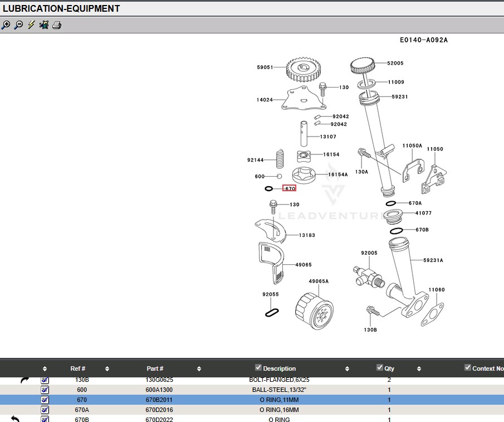Click the zoom out magnifier icon
This screenshot has width=504, height=422.
click(x=18, y=25)
